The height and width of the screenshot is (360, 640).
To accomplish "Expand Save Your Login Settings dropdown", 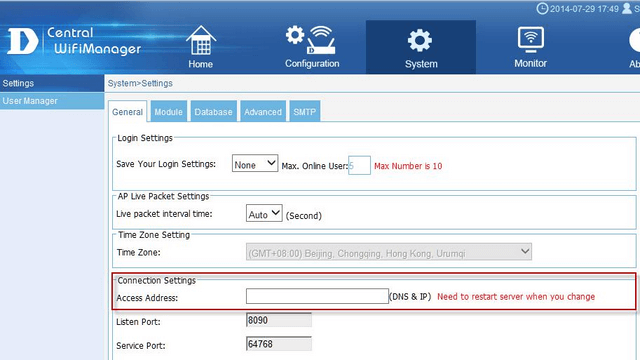I will click(255, 163).
